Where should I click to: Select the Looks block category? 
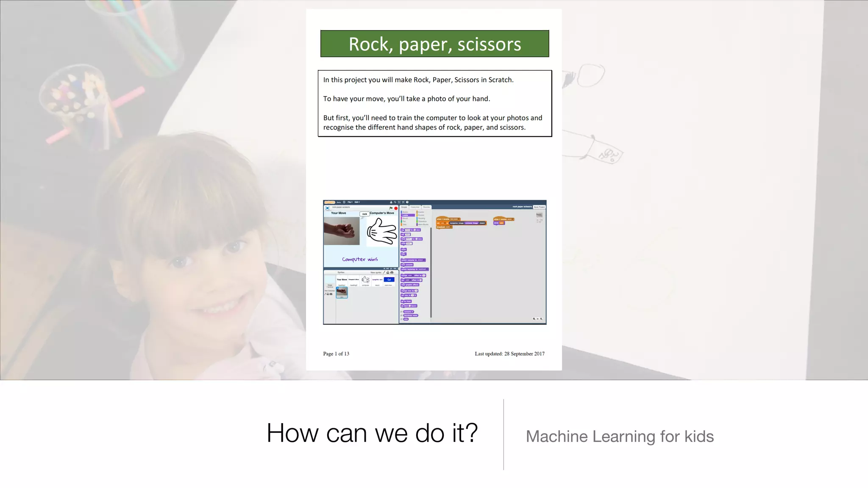point(408,215)
